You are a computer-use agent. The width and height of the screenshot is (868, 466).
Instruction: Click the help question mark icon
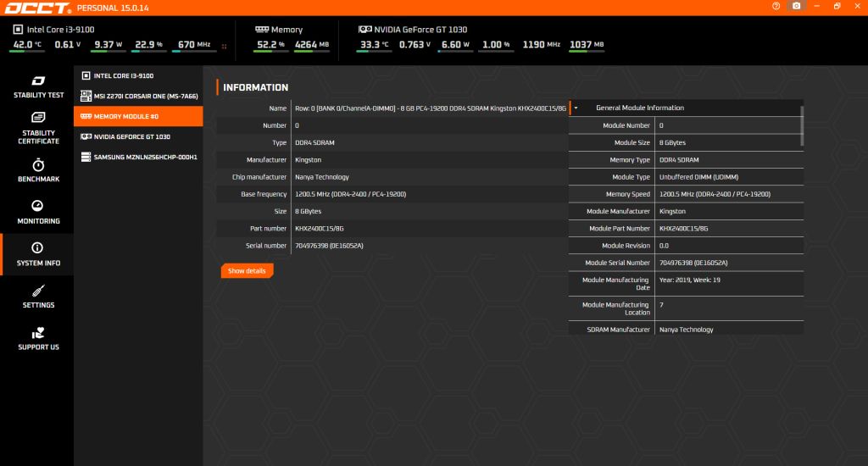click(x=776, y=6)
